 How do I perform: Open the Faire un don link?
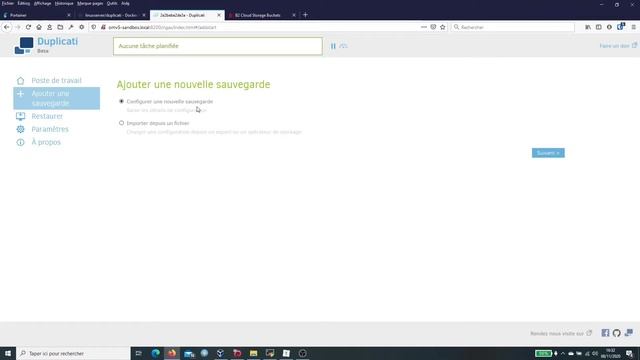point(618,46)
